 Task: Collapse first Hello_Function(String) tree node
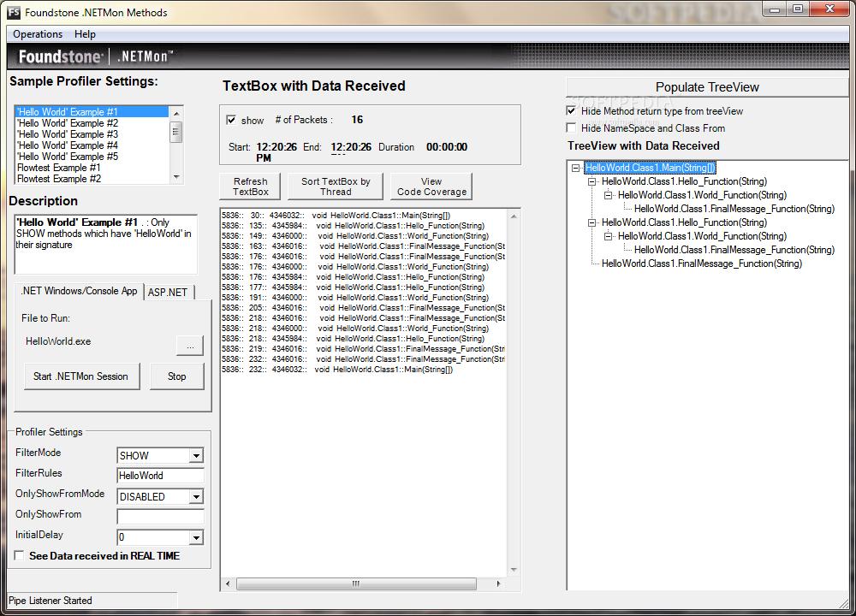tap(591, 181)
